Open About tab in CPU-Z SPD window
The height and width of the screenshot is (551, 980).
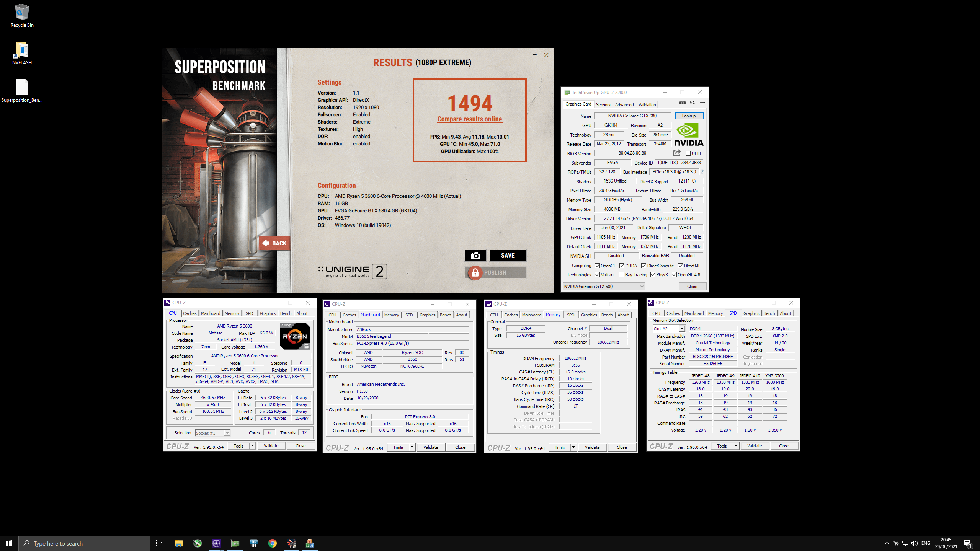[x=785, y=313]
